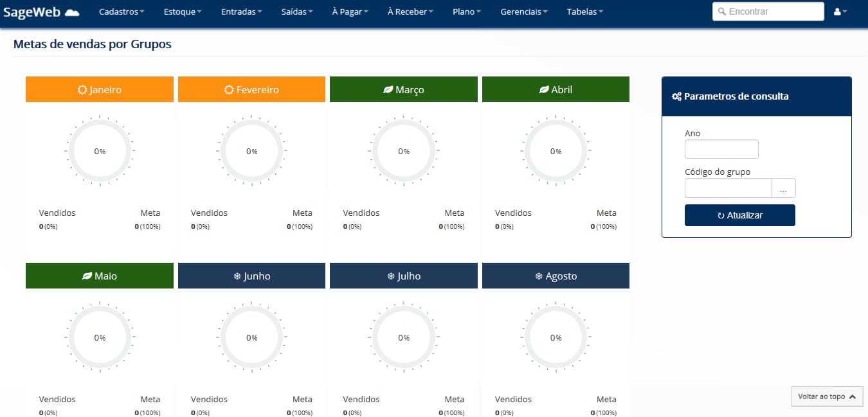Open the Cadastros dropdown menu

[122, 12]
